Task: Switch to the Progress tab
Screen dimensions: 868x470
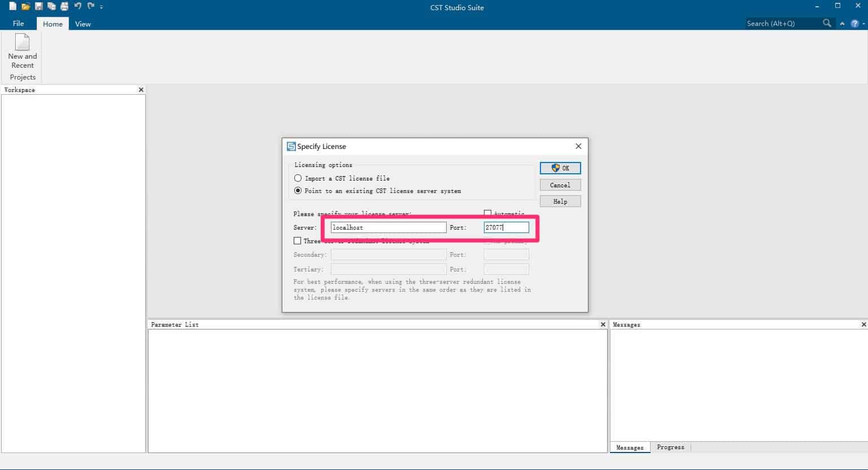Action: [670, 447]
